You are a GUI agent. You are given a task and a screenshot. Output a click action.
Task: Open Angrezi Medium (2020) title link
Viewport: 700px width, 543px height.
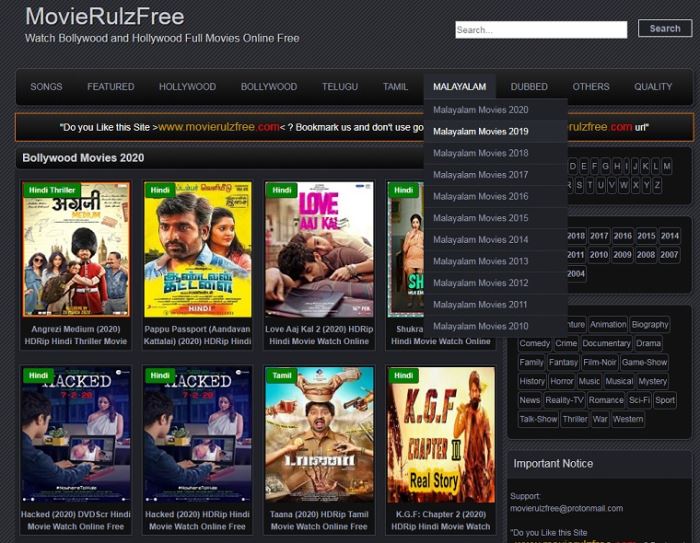pyautogui.click(x=76, y=335)
